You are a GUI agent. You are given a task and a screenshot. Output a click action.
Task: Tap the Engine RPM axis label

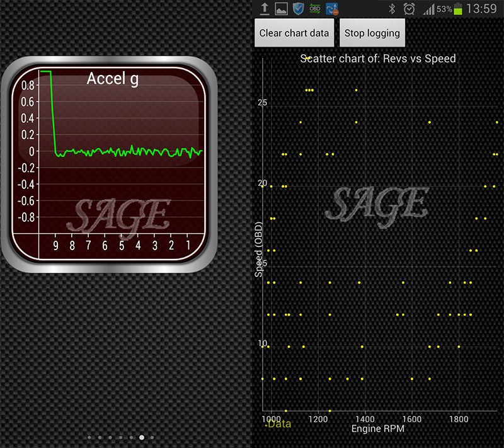pos(378,429)
